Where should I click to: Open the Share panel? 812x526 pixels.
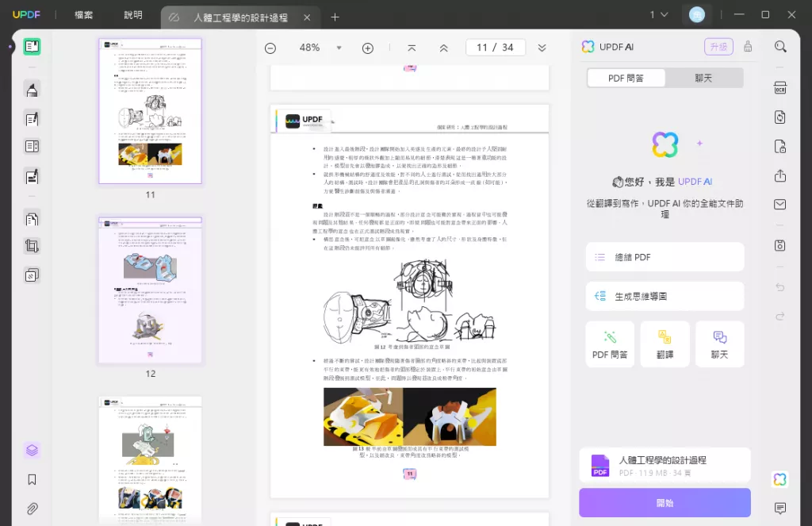point(779,175)
